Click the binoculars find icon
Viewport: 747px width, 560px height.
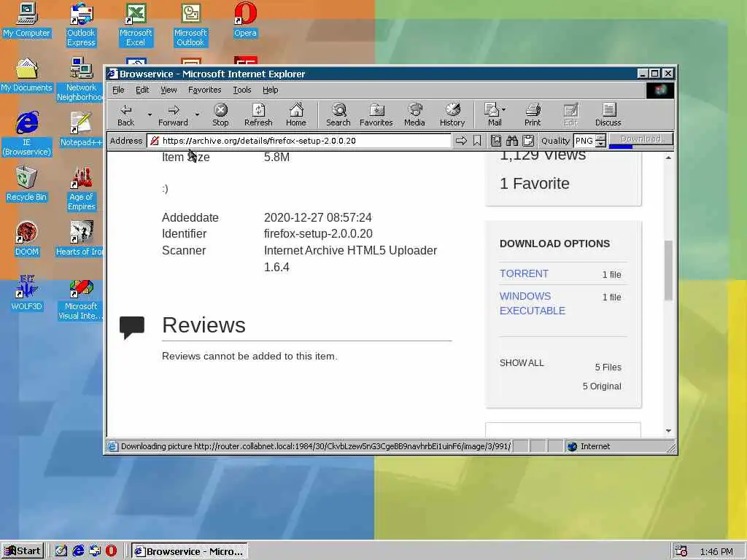(x=512, y=141)
